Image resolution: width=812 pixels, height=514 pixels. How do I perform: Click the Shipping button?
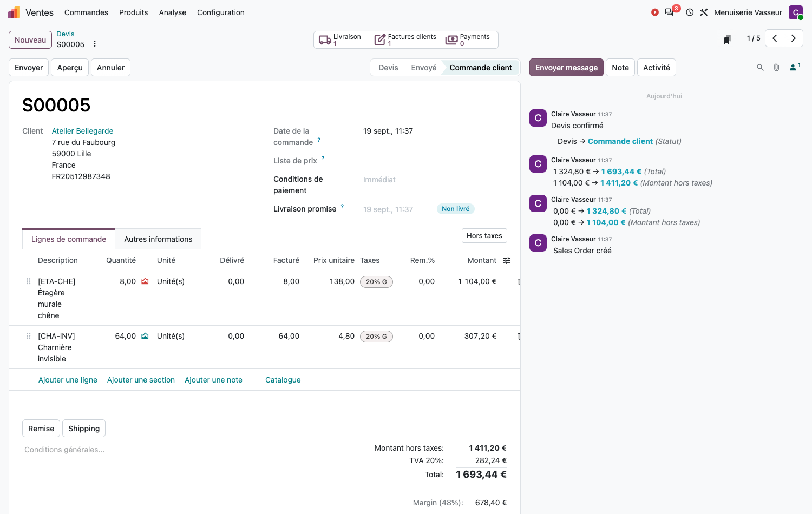[x=84, y=429]
